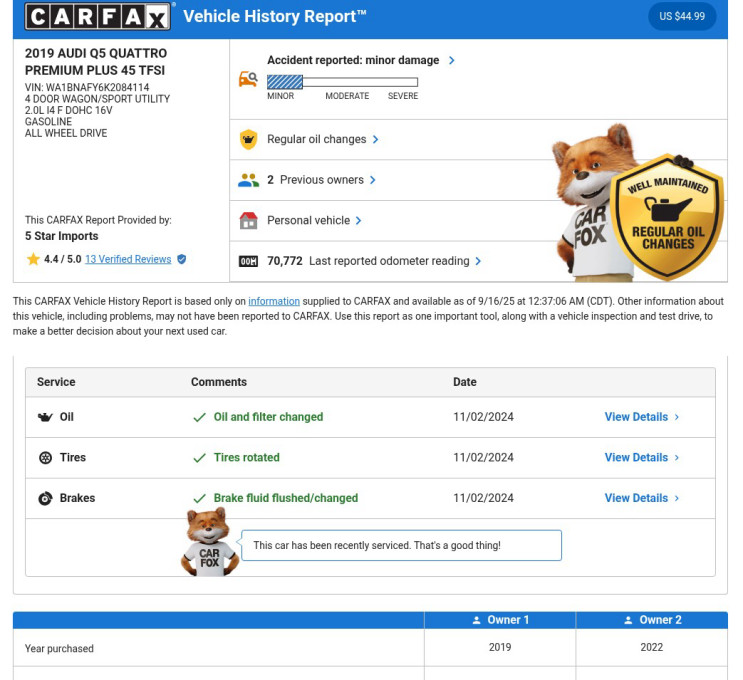Image resolution: width=743 pixels, height=680 pixels.
Task: Select the Owner 1 column header
Action: coord(500,620)
